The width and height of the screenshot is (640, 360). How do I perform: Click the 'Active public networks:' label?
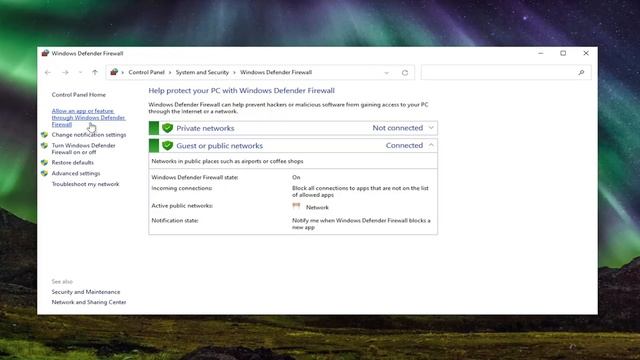[182, 206]
